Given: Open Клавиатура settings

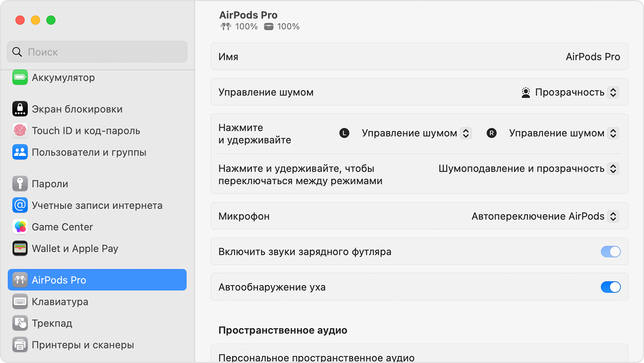Looking at the screenshot, I should click(x=97, y=301).
